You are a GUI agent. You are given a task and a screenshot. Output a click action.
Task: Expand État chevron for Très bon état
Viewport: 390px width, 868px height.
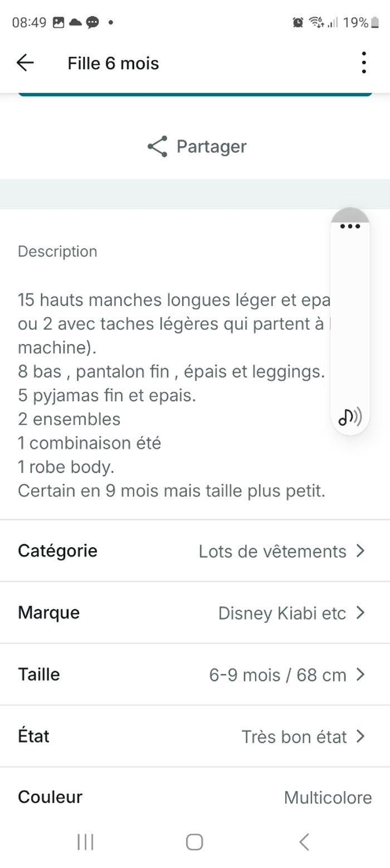click(x=360, y=737)
